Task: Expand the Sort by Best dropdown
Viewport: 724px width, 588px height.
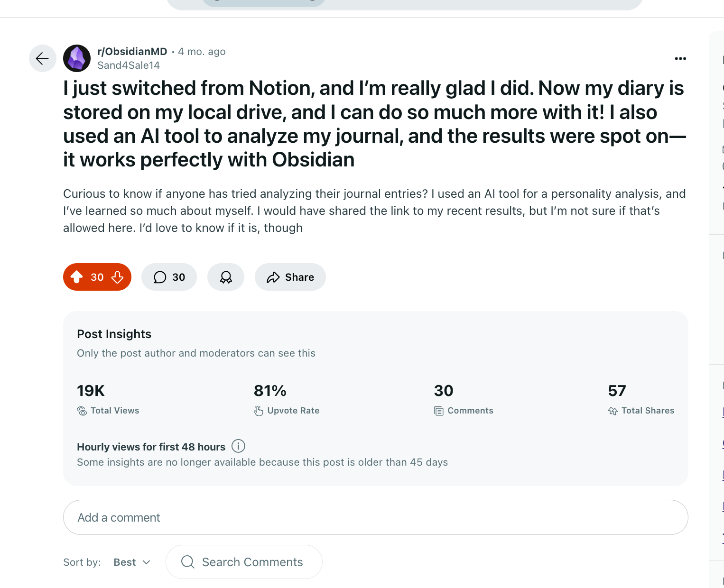Action: [x=131, y=562]
